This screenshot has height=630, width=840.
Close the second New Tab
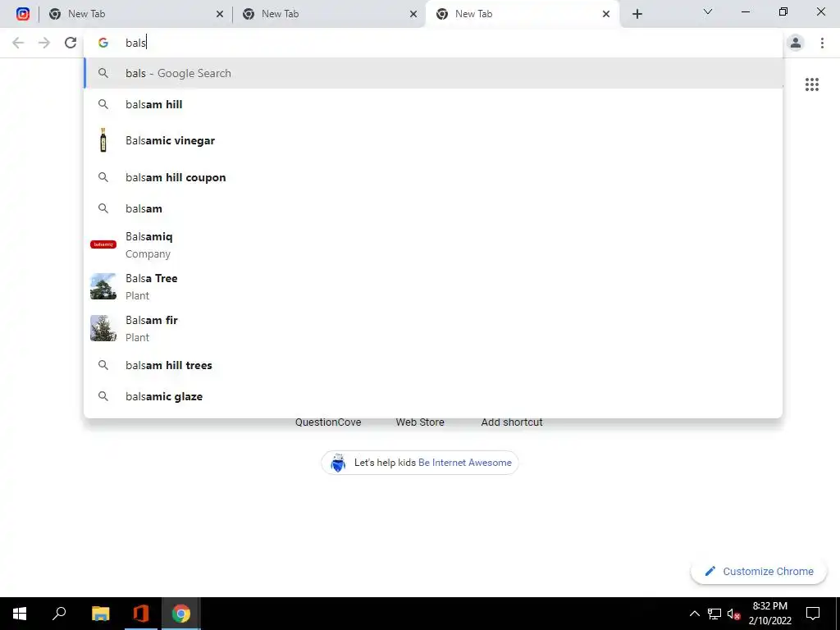(413, 15)
